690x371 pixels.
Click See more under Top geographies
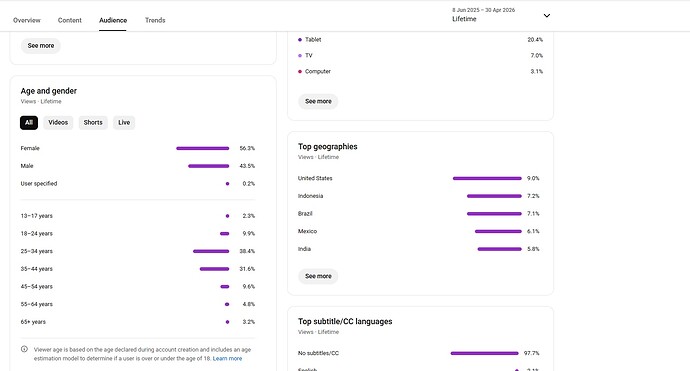[x=318, y=276]
